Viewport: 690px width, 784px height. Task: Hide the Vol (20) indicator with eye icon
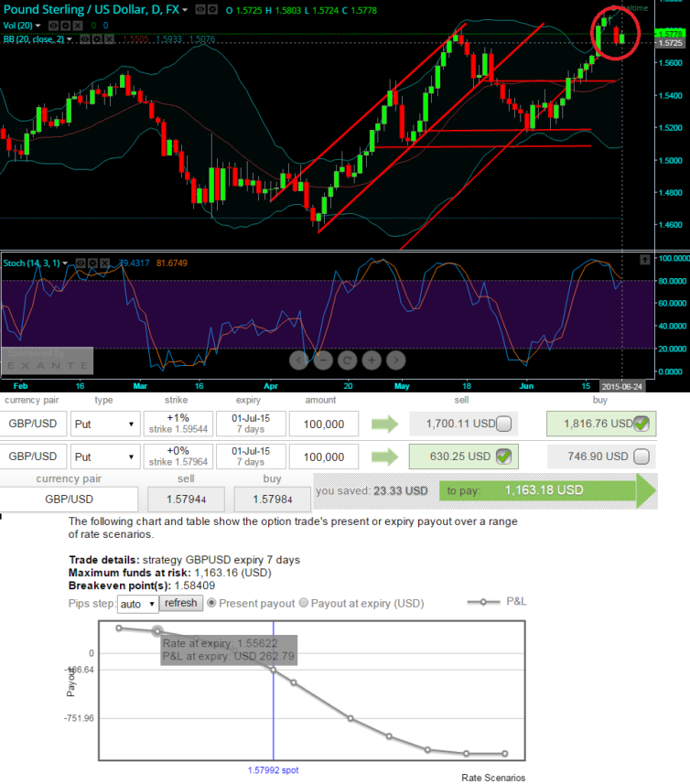(53, 25)
